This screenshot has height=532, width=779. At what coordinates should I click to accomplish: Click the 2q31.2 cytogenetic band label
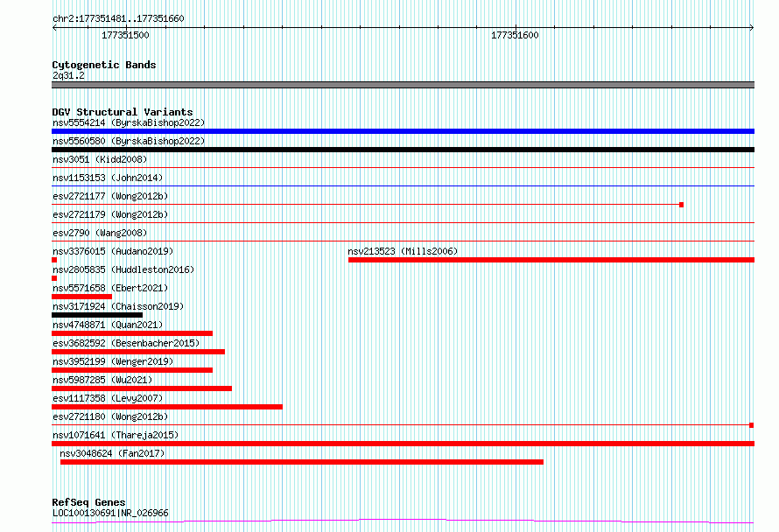tap(68, 75)
